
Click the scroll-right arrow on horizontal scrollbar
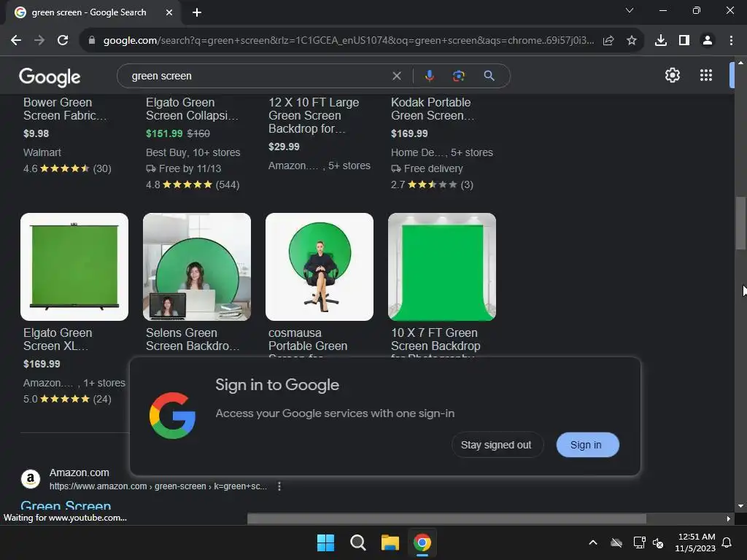[x=729, y=518]
